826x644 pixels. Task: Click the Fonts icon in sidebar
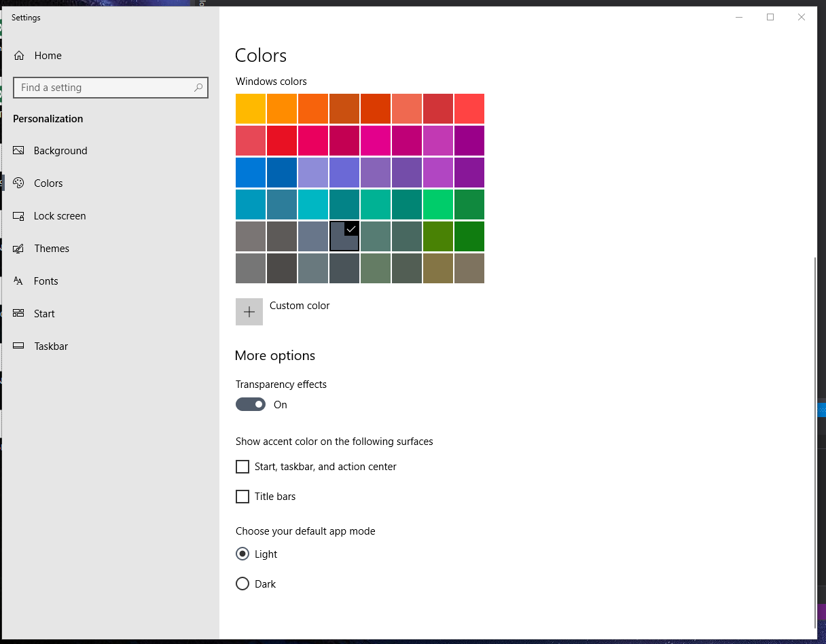pyautogui.click(x=19, y=281)
